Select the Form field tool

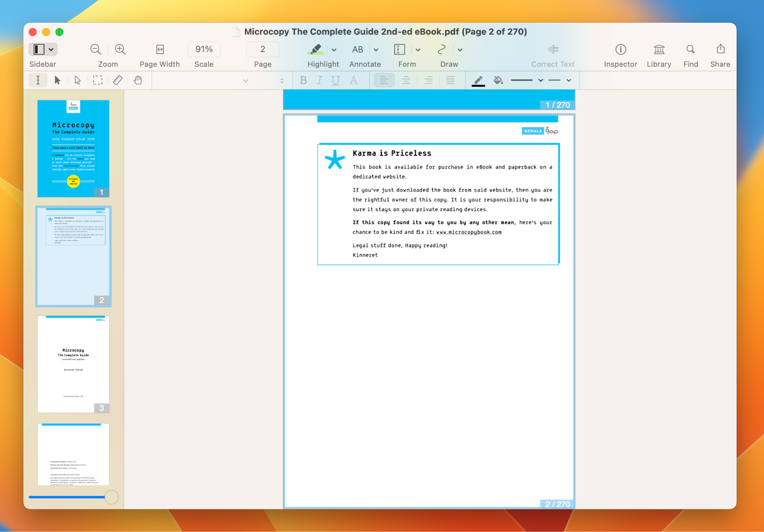pos(400,49)
